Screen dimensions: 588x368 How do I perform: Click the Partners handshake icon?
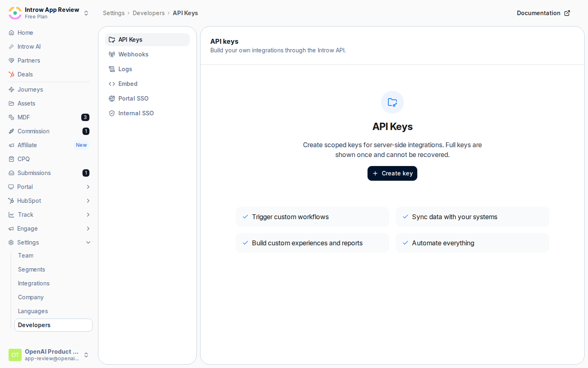click(x=11, y=61)
